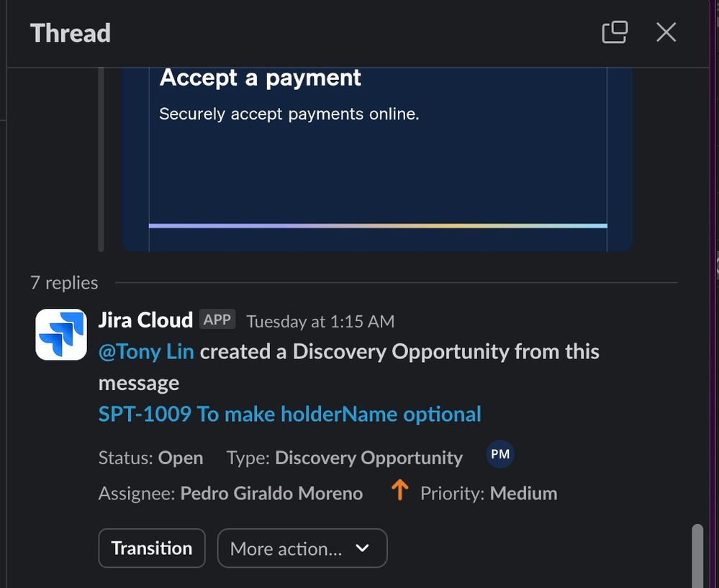719x588 pixels.
Task: Open the @Tony Lin mention
Action: 146,352
